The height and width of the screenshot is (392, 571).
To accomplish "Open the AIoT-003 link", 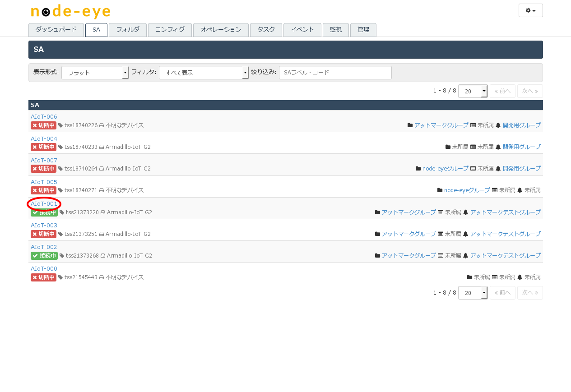I will (44, 225).
